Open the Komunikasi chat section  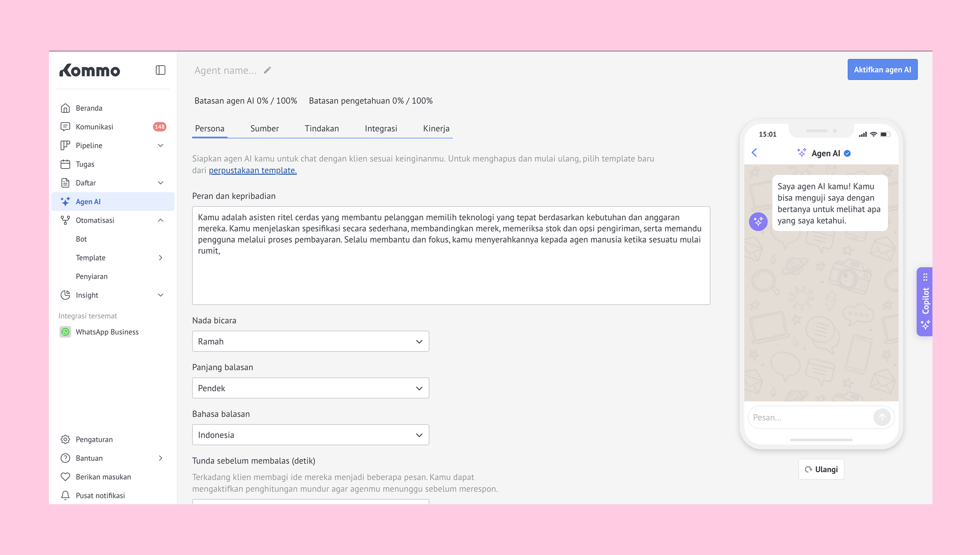pos(94,126)
